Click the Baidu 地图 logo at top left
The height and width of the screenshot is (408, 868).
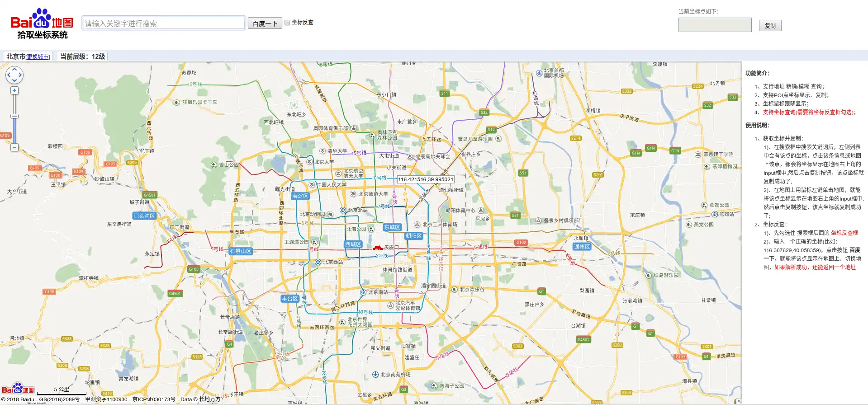click(x=42, y=23)
